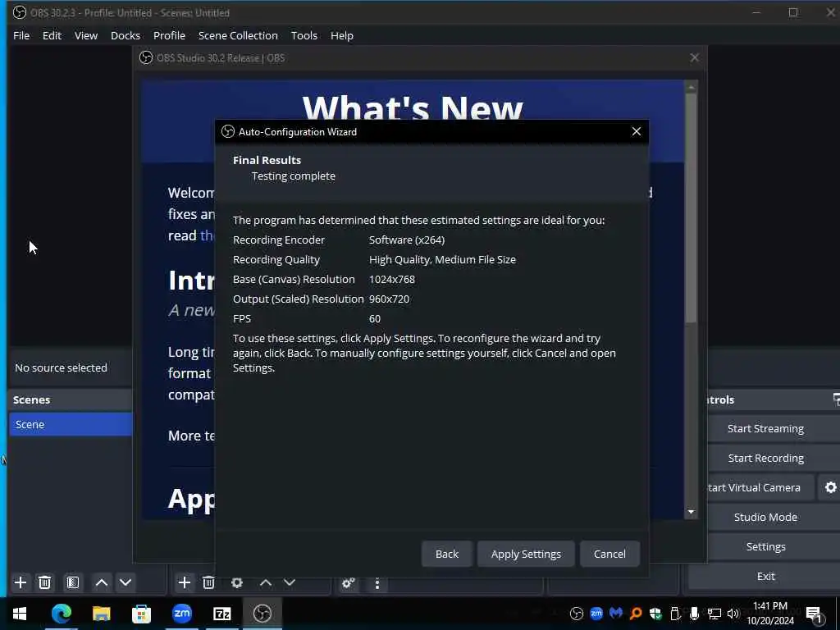This screenshot has width=840, height=630.
Task: Click OBS icon in system tray
Action: [x=577, y=614]
